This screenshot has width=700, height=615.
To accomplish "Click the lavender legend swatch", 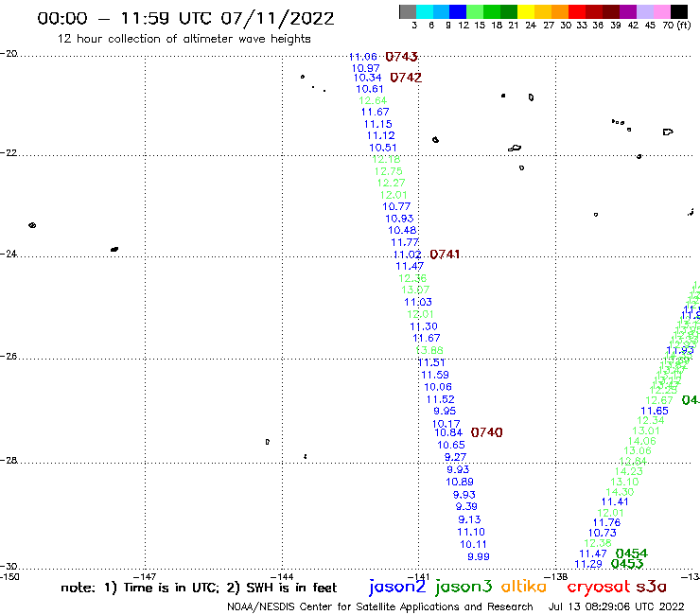I will point(645,11).
